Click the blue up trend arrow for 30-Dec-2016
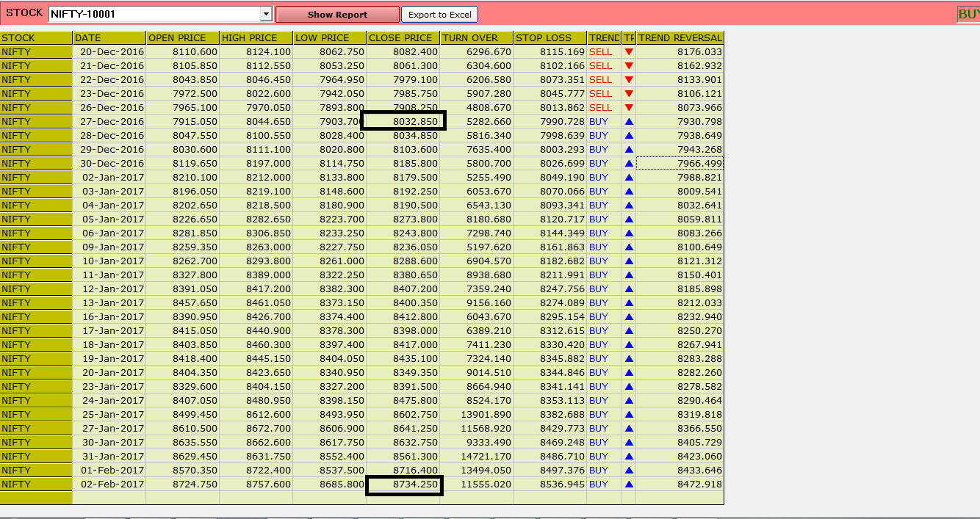Image resolution: width=980 pixels, height=519 pixels. coord(629,164)
